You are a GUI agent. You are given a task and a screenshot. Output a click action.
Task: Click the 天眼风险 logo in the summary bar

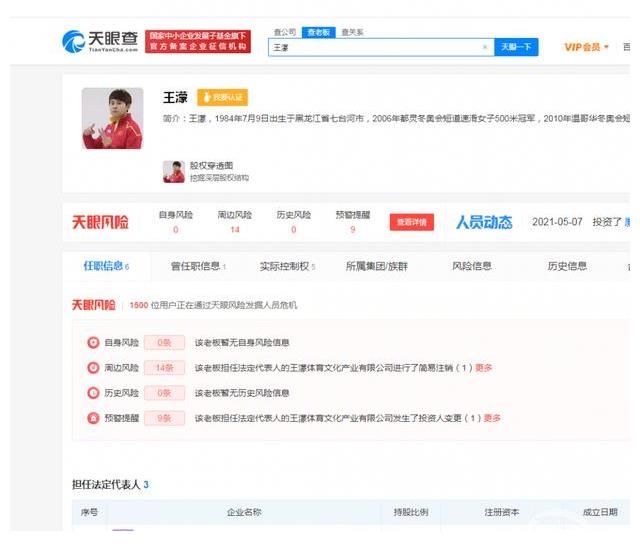click(100, 222)
